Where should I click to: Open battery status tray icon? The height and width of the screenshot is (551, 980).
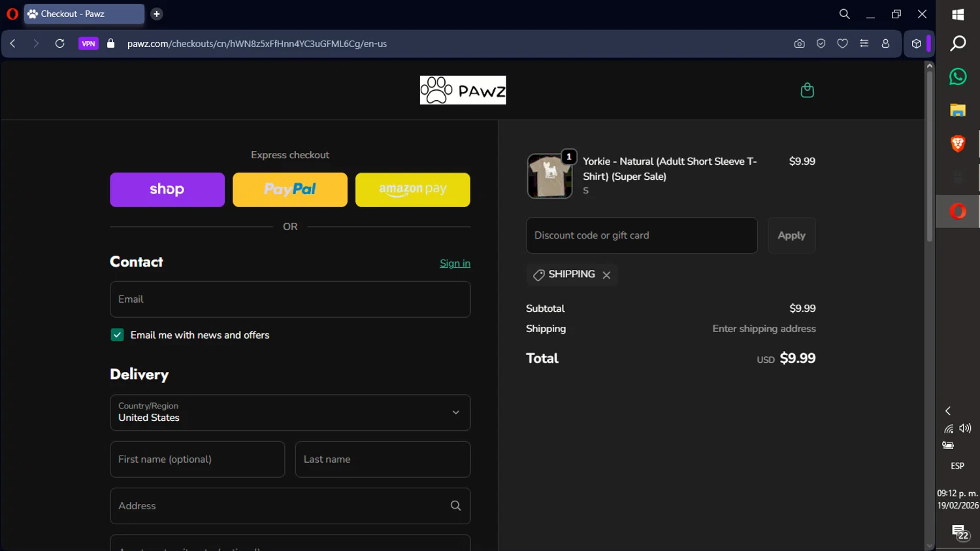coord(948,446)
